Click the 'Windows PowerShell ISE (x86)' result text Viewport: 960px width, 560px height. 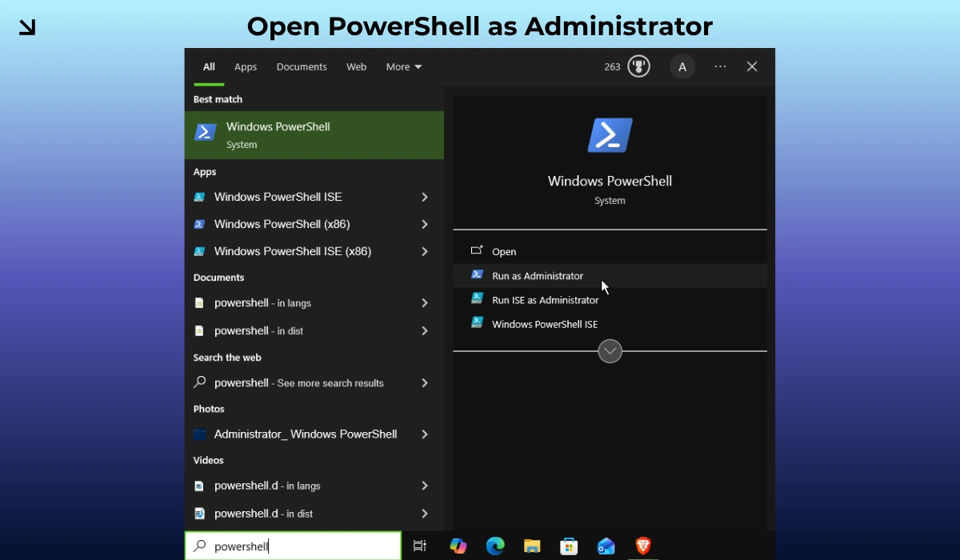(x=293, y=251)
